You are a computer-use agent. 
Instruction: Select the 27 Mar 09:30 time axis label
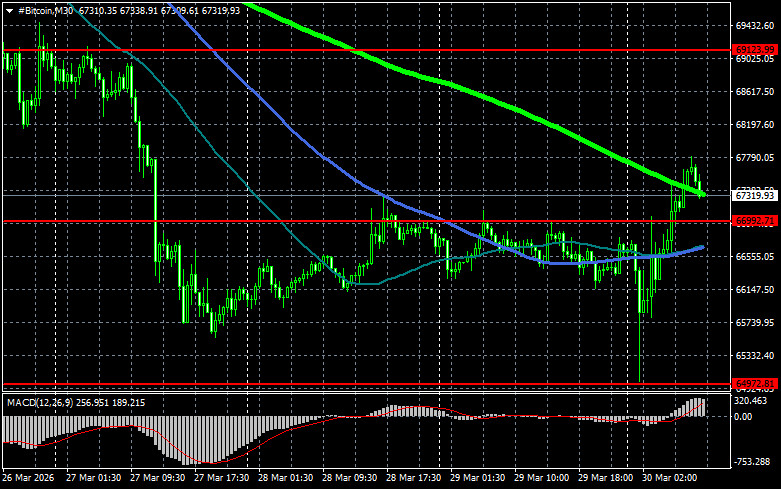158,478
